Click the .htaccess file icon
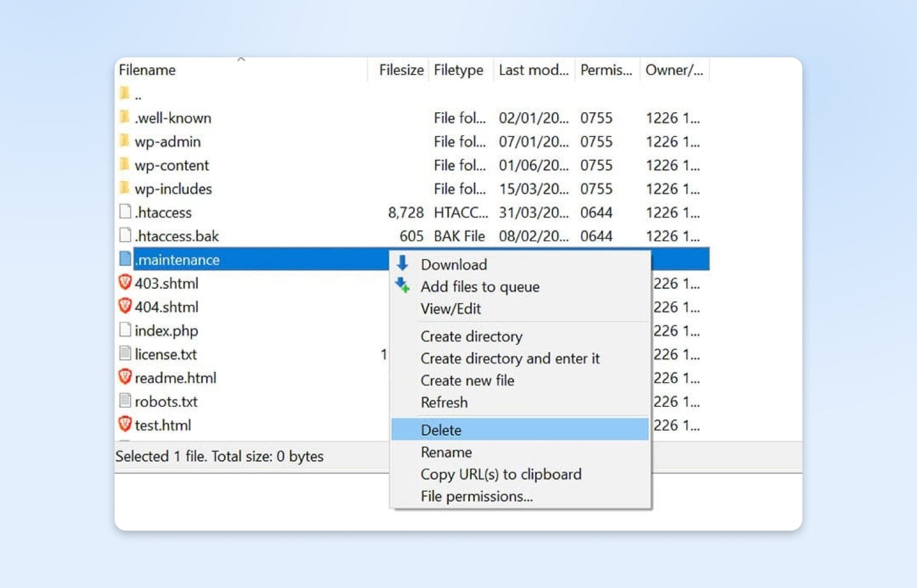The image size is (917, 588). pos(126,212)
